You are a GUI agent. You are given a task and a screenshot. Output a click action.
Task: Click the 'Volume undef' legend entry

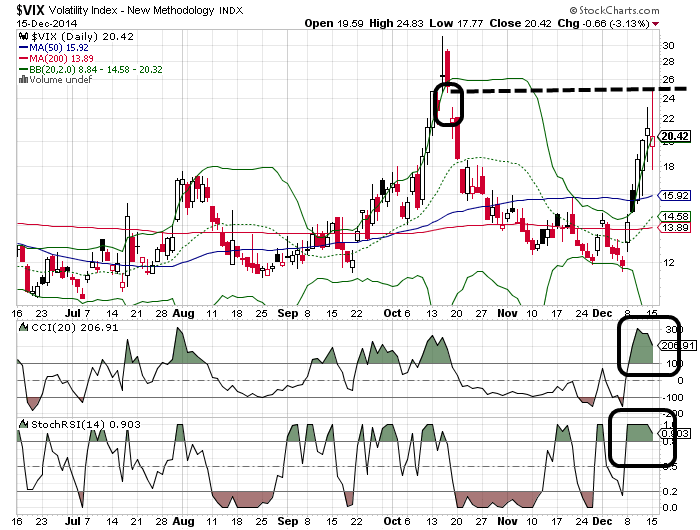pyautogui.click(x=61, y=80)
